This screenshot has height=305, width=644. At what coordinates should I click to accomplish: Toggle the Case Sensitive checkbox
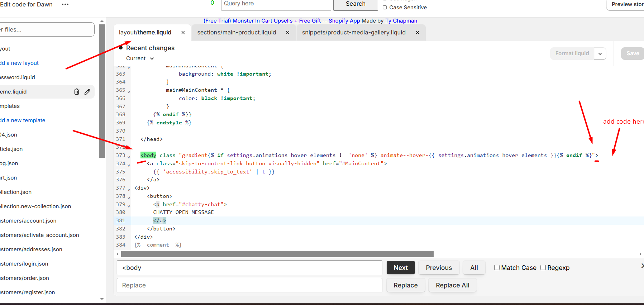tap(385, 8)
